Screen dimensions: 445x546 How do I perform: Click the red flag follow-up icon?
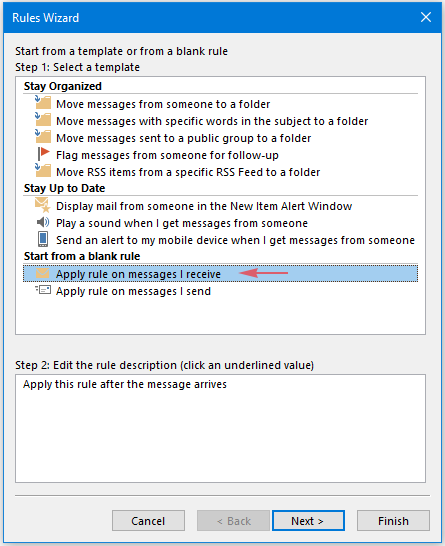[44, 154]
